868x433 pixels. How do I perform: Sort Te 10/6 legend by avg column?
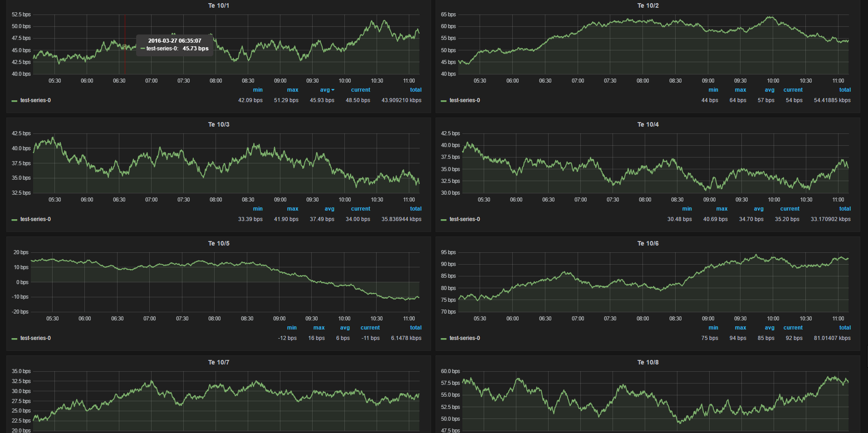point(770,328)
